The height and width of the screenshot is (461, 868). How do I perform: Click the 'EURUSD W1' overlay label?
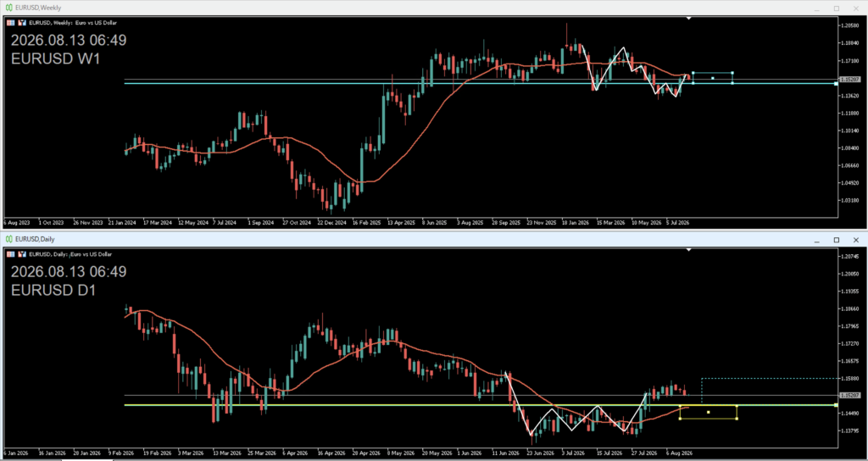click(x=55, y=58)
